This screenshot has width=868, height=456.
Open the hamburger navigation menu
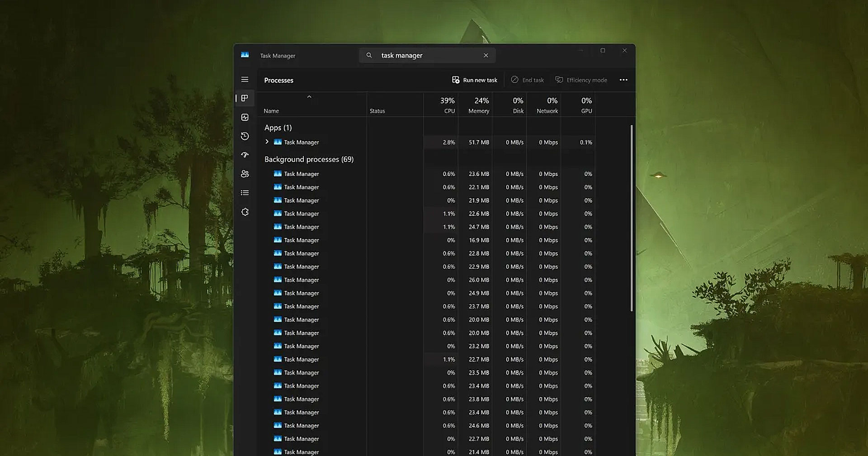pyautogui.click(x=245, y=80)
